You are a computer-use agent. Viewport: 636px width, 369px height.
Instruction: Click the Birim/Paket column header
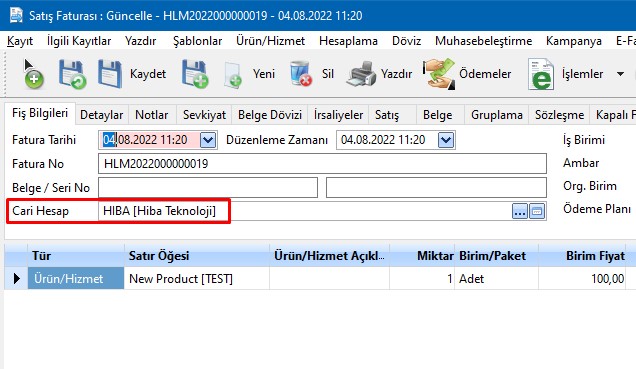click(x=496, y=256)
